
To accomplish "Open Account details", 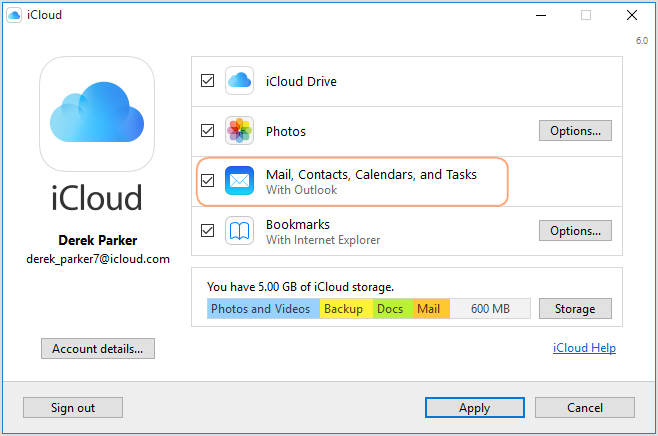I will [x=98, y=348].
